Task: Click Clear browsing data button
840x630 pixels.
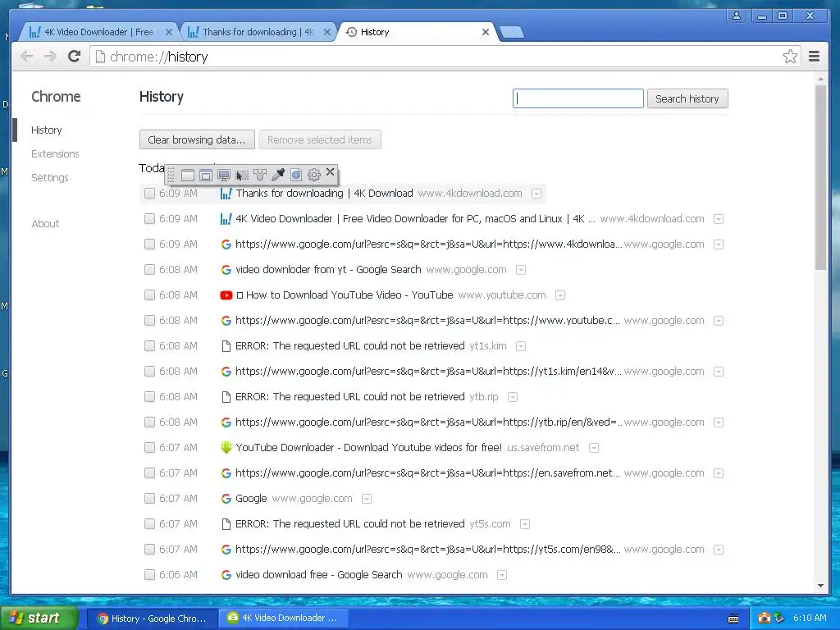Action: [x=197, y=139]
